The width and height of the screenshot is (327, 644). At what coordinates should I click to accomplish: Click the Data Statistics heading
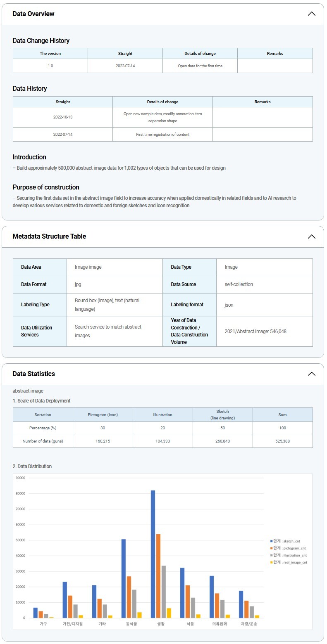click(x=33, y=374)
